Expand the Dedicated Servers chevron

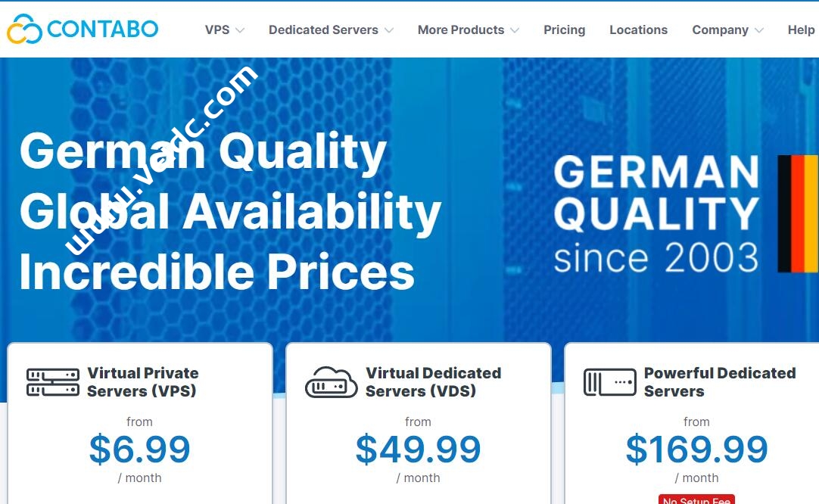(389, 30)
